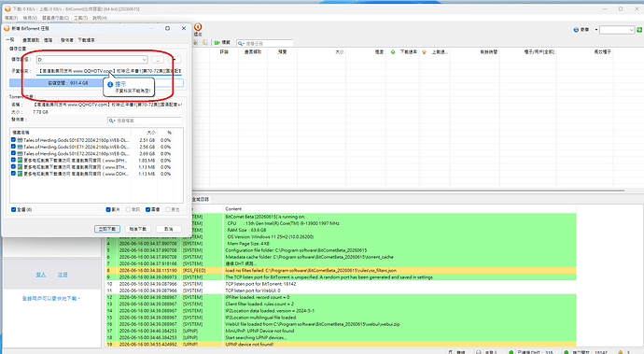644x354 pixels.
Task: Open the File menu in main window
Action: [x=11, y=18]
